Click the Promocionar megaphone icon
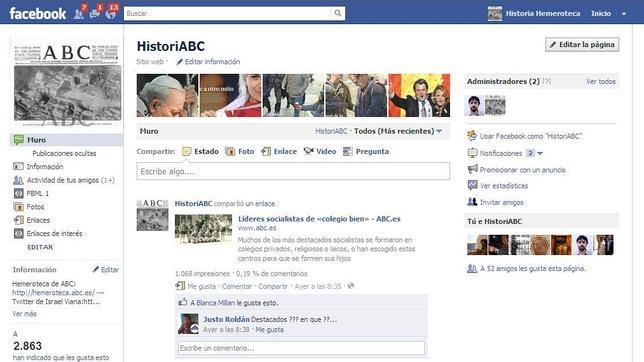644x362 pixels. [472, 169]
